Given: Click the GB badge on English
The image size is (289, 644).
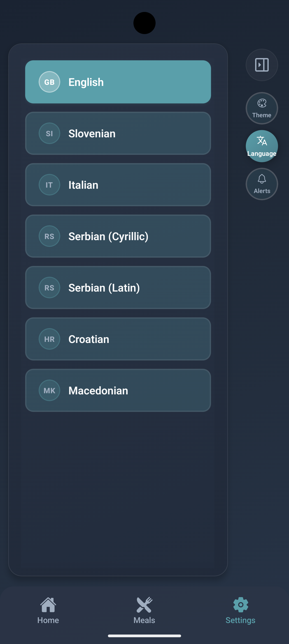Looking at the screenshot, I should pos(49,82).
